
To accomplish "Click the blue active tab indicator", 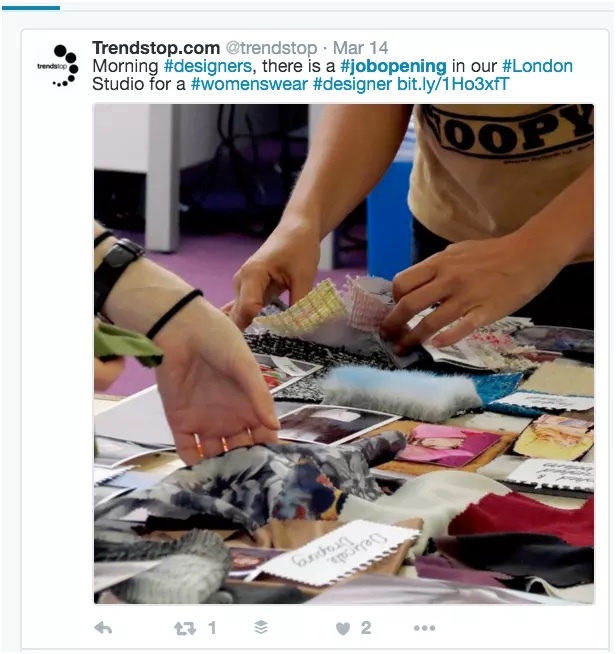I will click(30, 8).
